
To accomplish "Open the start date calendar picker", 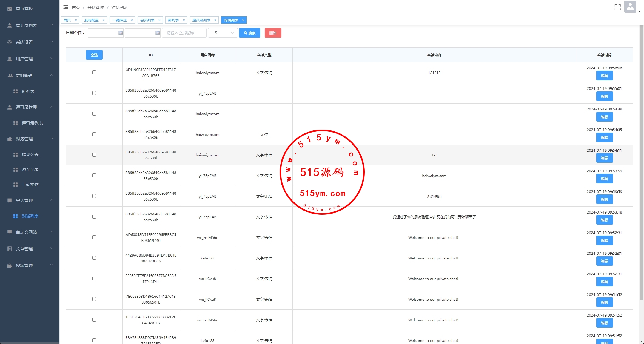I will [120, 33].
